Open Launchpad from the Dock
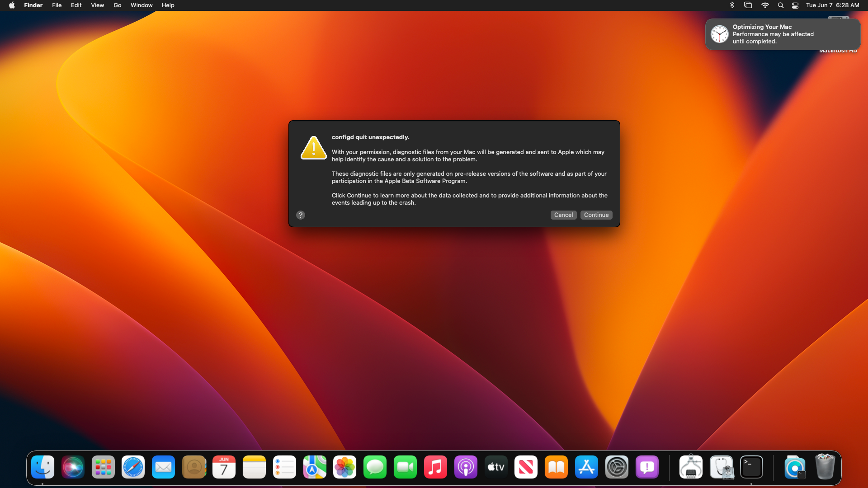The height and width of the screenshot is (488, 868). click(x=103, y=467)
